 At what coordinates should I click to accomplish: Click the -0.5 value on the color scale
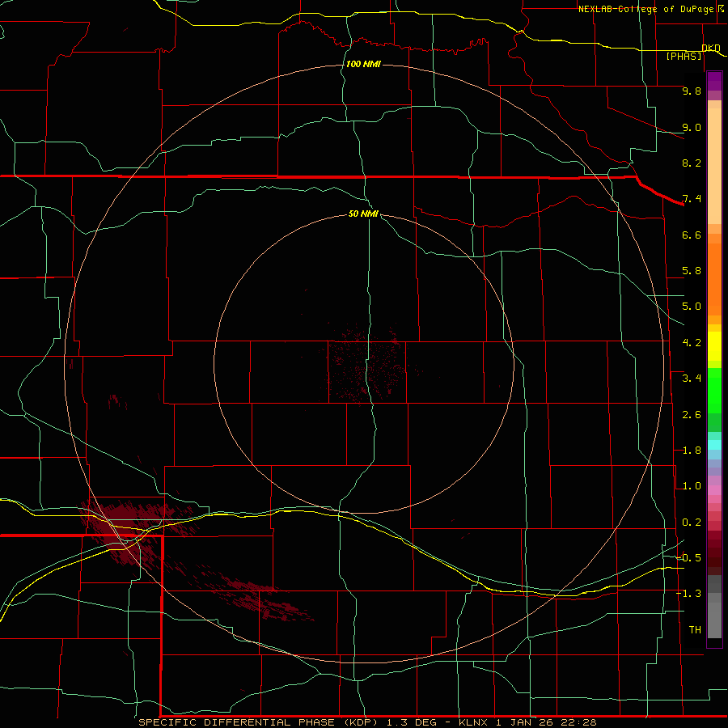point(688,558)
